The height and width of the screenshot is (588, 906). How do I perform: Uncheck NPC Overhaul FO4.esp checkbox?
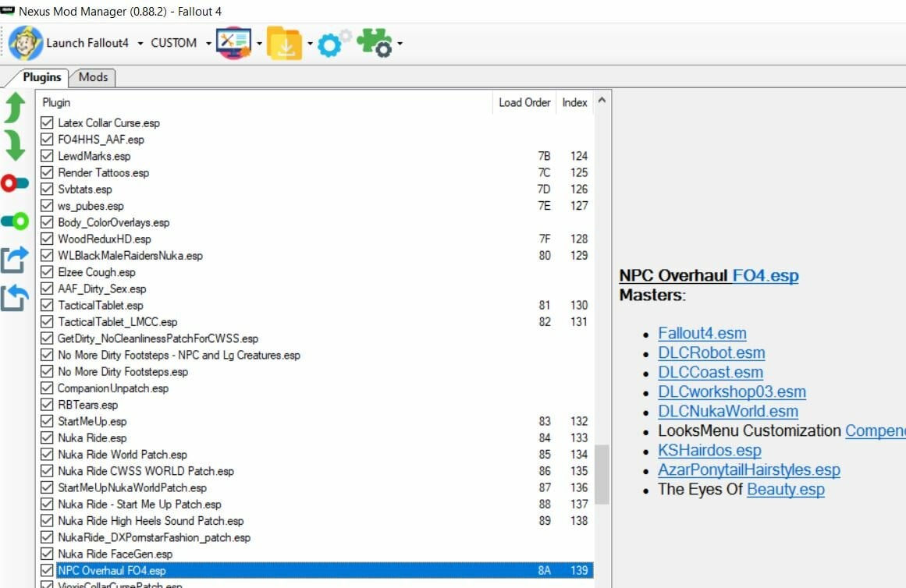pyautogui.click(x=47, y=570)
